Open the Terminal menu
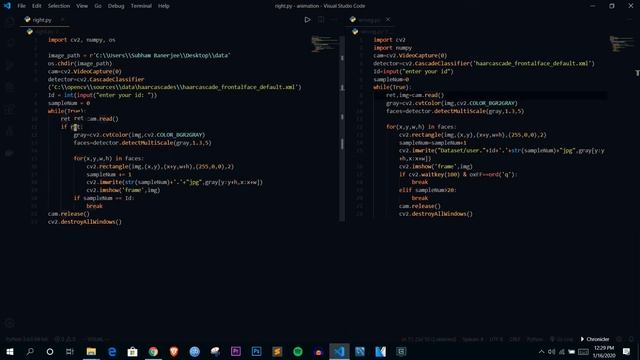The image size is (640, 360). (x=141, y=6)
